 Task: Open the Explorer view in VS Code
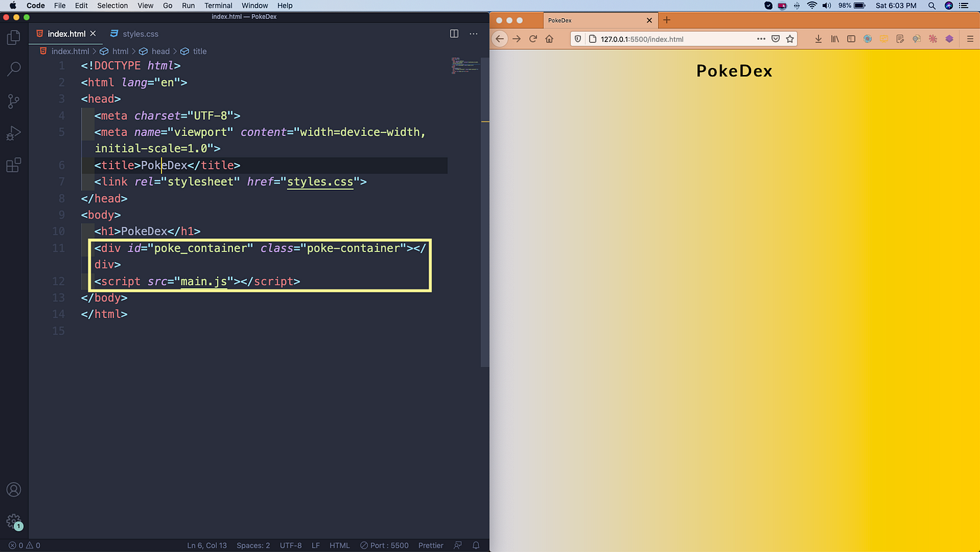[x=14, y=38]
